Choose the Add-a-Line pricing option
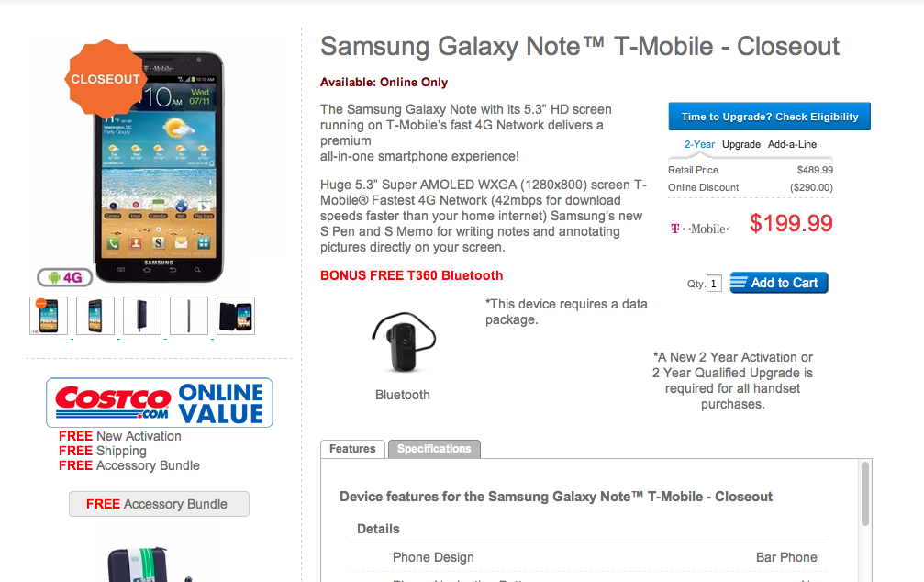This screenshot has height=582, width=924. (793, 144)
